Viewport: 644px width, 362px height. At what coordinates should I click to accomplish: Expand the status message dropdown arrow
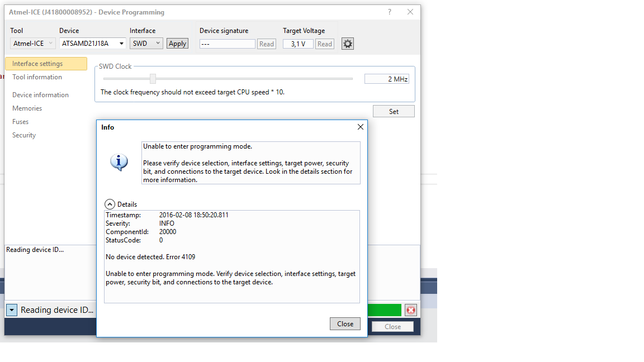[12, 310]
